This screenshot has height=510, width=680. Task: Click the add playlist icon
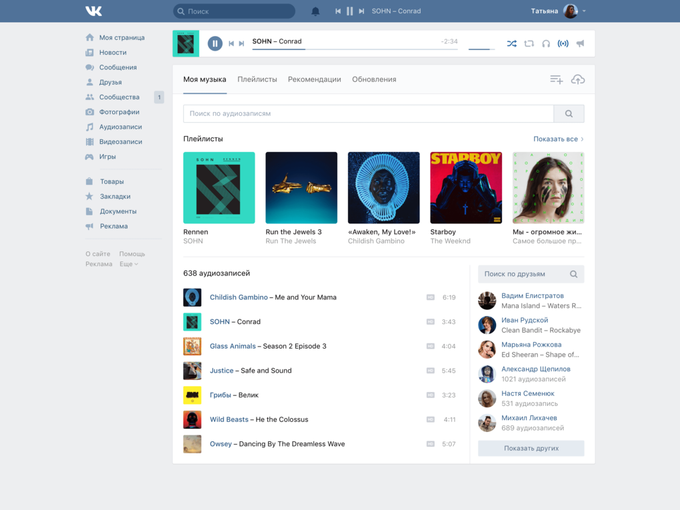click(x=557, y=79)
